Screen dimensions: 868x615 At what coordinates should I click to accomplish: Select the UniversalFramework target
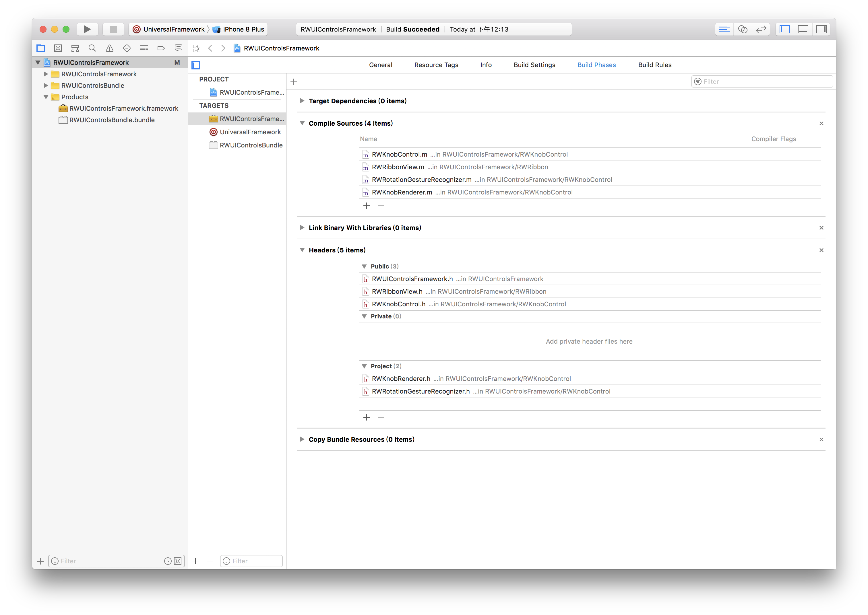250,132
